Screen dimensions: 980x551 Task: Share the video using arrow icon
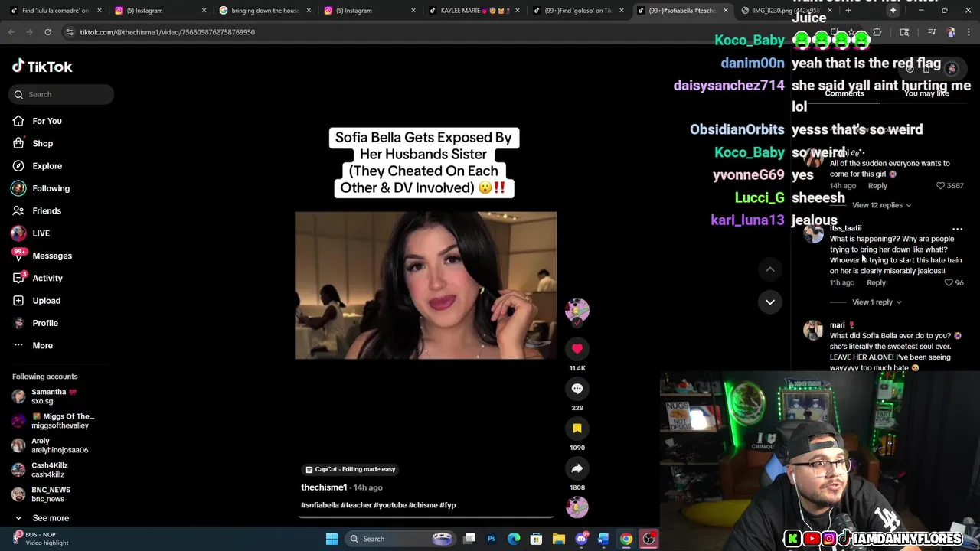(577, 468)
